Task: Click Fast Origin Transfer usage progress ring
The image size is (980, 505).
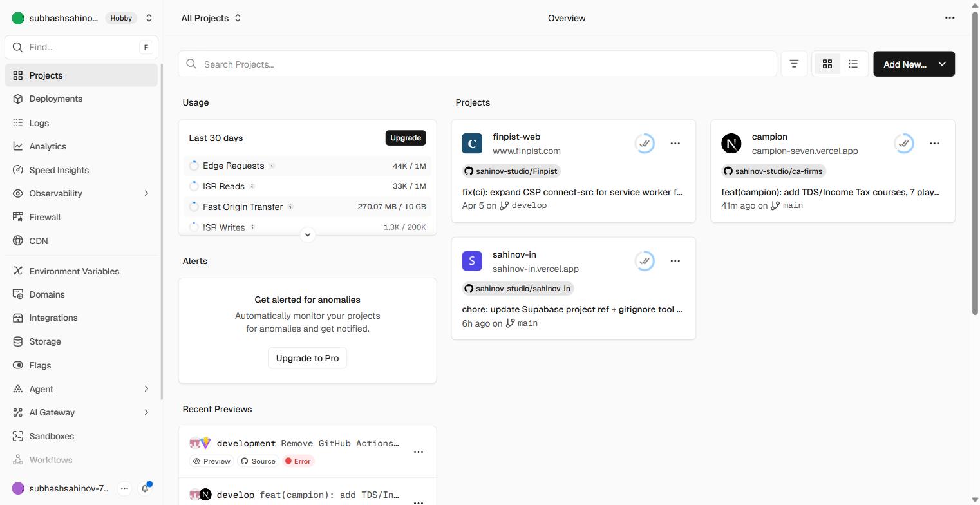Action: tap(194, 207)
